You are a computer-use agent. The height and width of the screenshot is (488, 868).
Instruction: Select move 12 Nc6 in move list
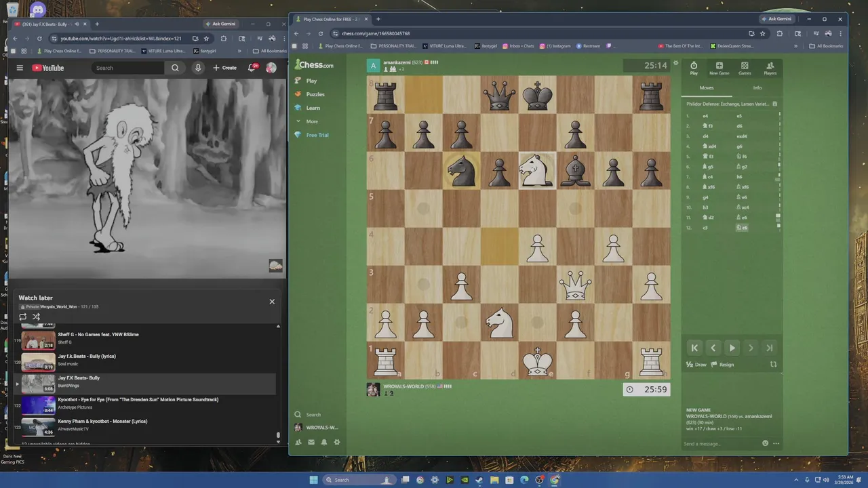click(743, 228)
